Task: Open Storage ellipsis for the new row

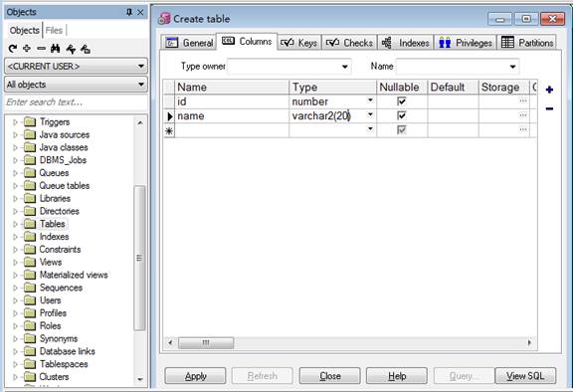Action: pos(523,129)
